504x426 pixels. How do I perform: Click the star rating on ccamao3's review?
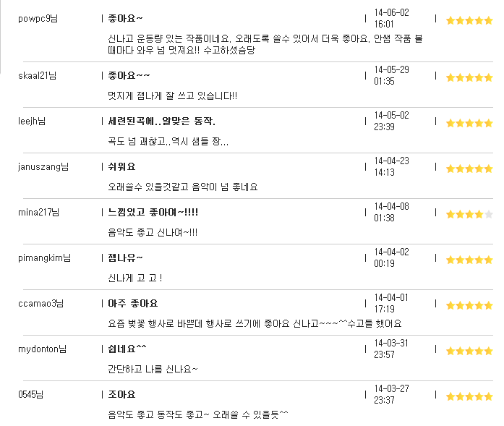coord(469,305)
